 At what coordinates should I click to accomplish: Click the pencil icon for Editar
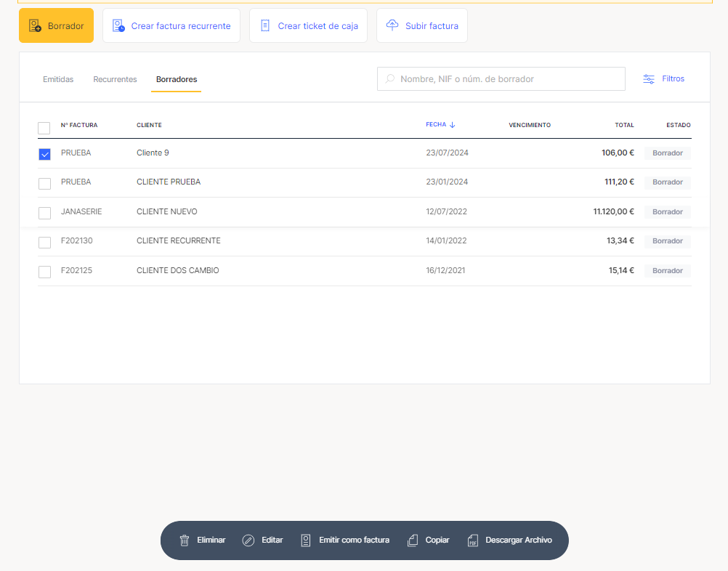248,540
